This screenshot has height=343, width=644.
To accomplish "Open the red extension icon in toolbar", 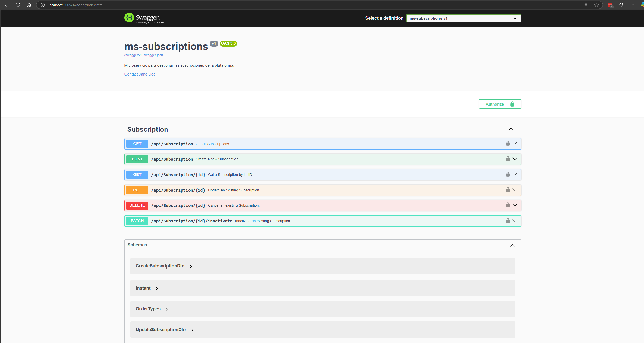I will (610, 5).
